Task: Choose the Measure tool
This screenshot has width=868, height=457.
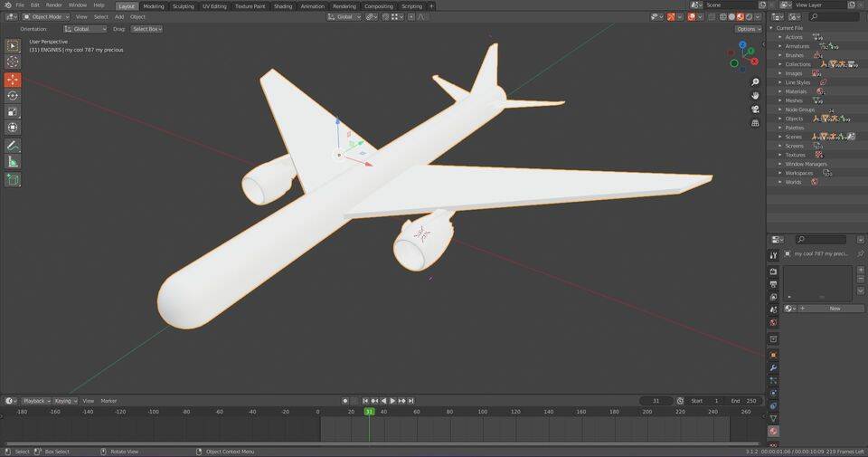Action: 13,162
